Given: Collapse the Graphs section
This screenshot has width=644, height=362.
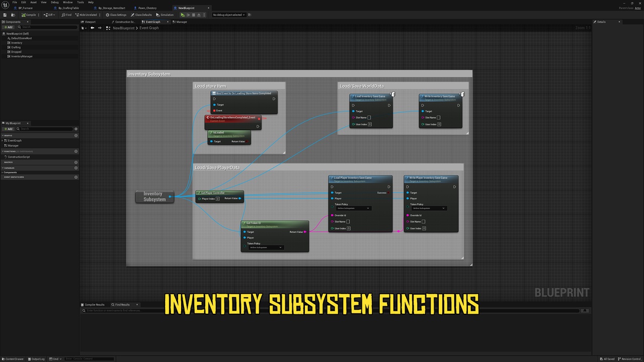Looking at the screenshot, I should [x=3, y=135].
